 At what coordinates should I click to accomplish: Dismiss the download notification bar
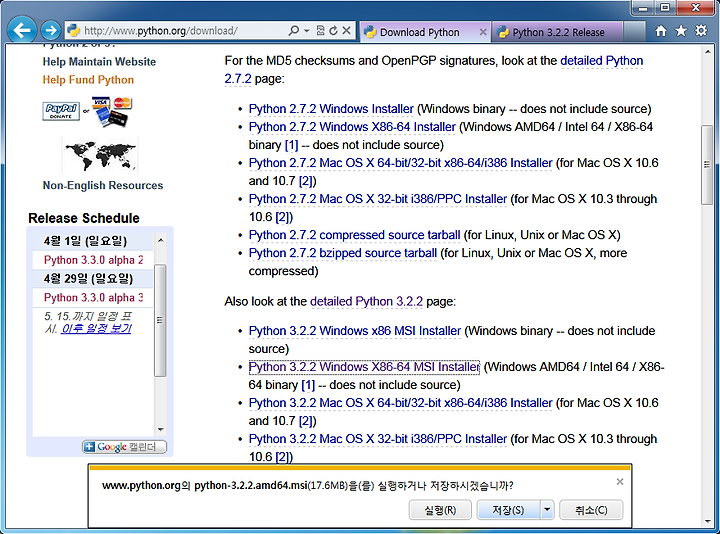(x=619, y=482)
